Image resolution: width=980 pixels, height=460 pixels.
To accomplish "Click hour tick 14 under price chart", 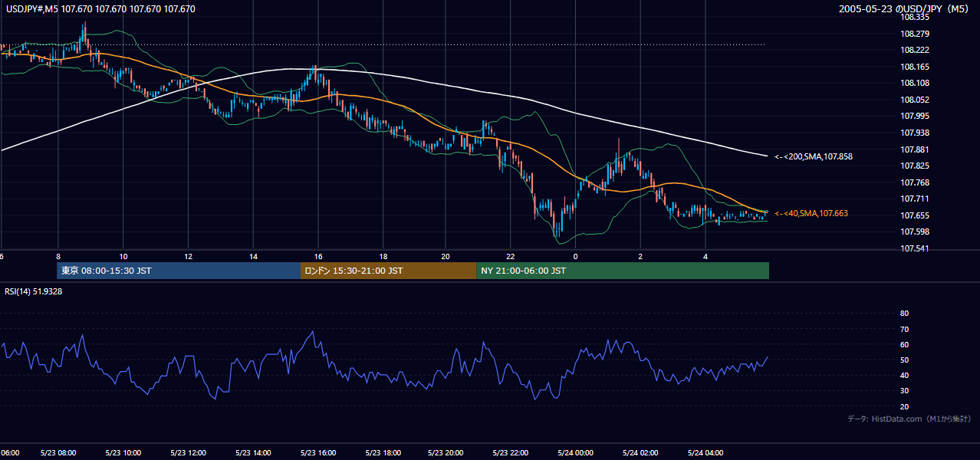I will click(254, 255).
